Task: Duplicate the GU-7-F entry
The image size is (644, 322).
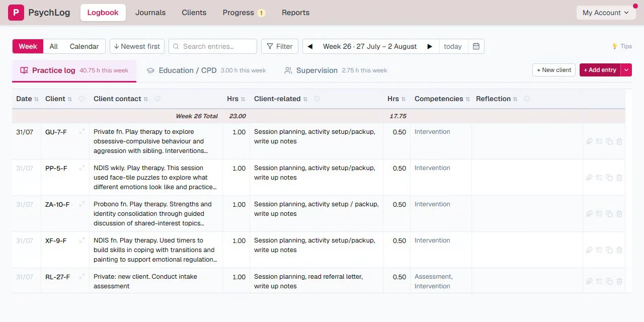Action: click(x=609, y=141)
